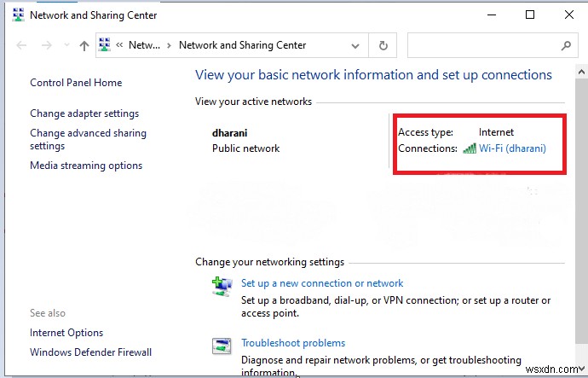Viewport: 588px width, 378px height.
Task: Click the new connection setup icon
Action: click(x=222, y=286)
